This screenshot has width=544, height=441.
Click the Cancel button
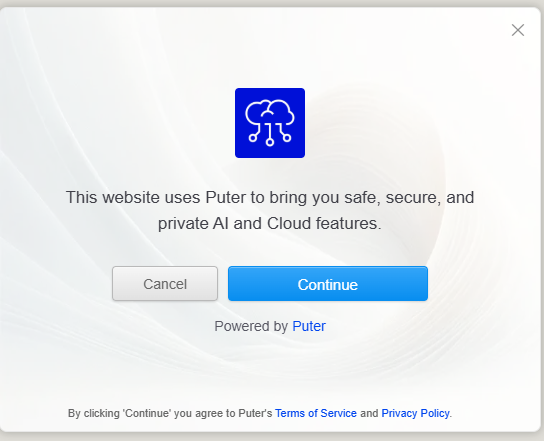(165, 283)
